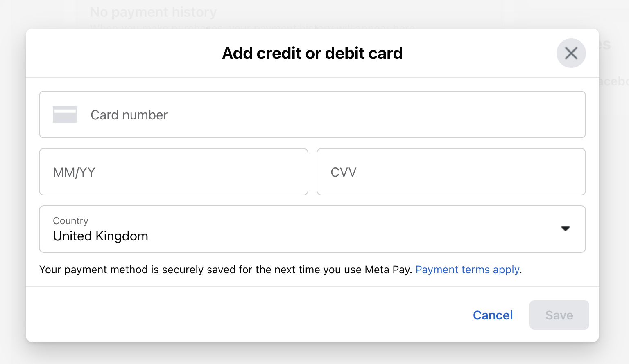Click the 'CVV' placeholder text

pos(344,172)
